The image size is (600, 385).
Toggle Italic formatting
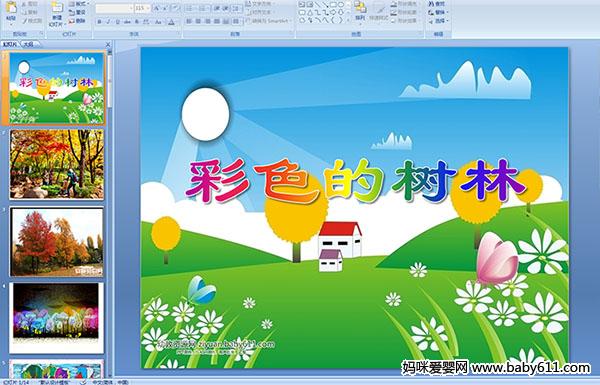pyautogui.click(x=108, y=22)
